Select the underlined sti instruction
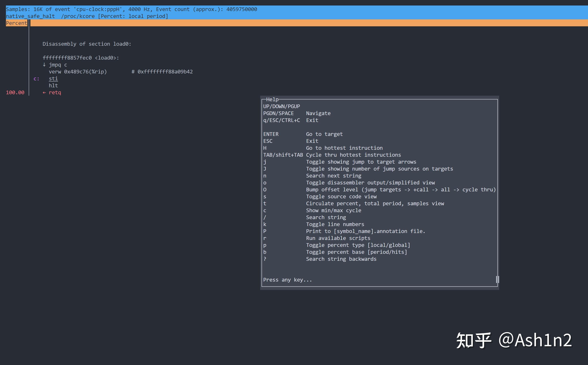This screenshot has height=365, width=588. pos(53,79)
